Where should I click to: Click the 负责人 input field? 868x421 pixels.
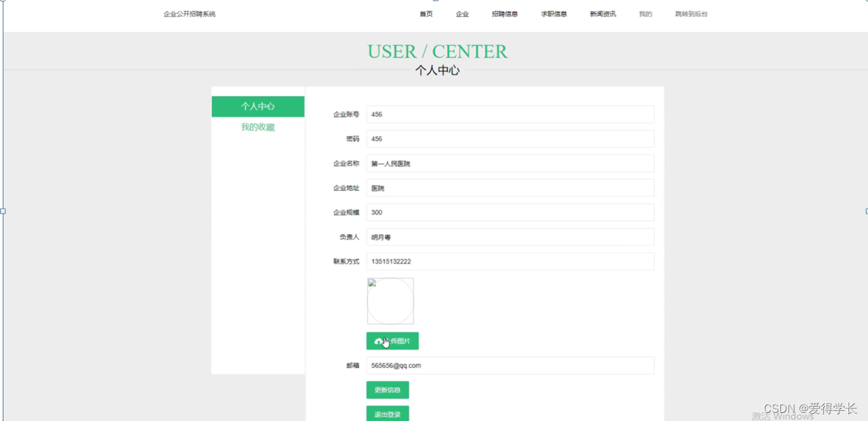coord(510,237)
